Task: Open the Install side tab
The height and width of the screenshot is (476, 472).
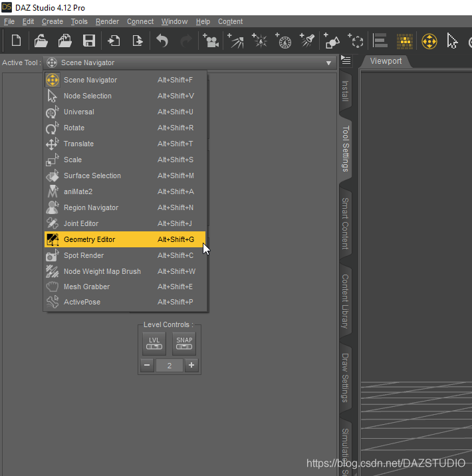Action: tap(346, 91)
